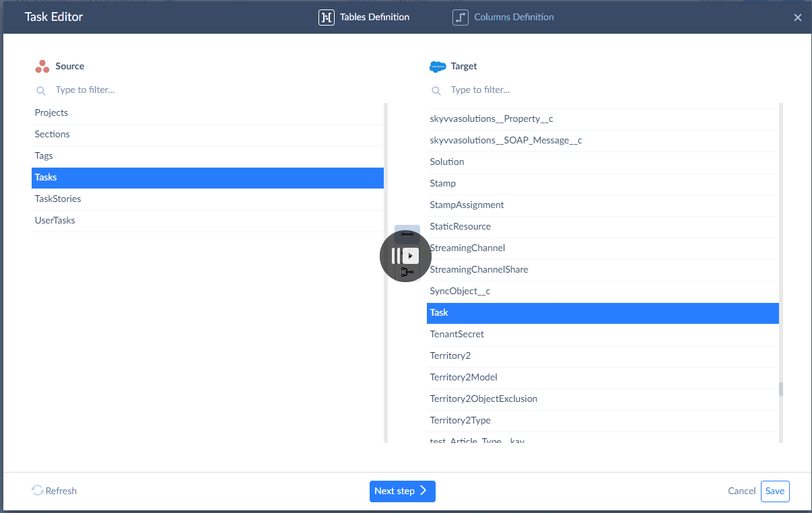Select the many-to-one merge mapping icon

pos(407,273)
